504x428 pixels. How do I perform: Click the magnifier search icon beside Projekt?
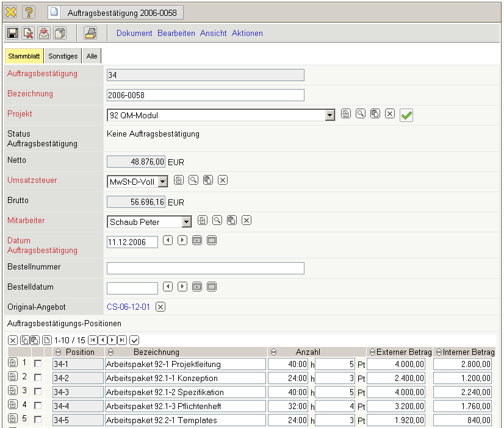point(361,114)
